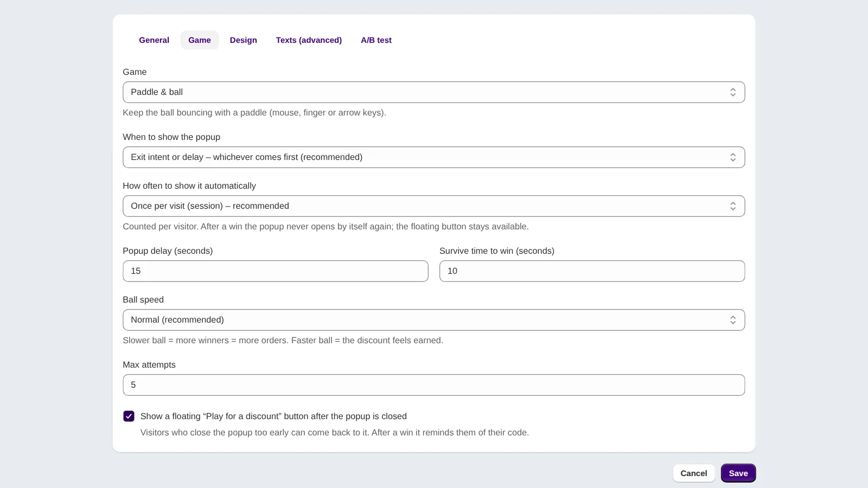This screenshot has height=488, width=868.
Task: Click the Show a floating button label text
Action: click(273, 416)
